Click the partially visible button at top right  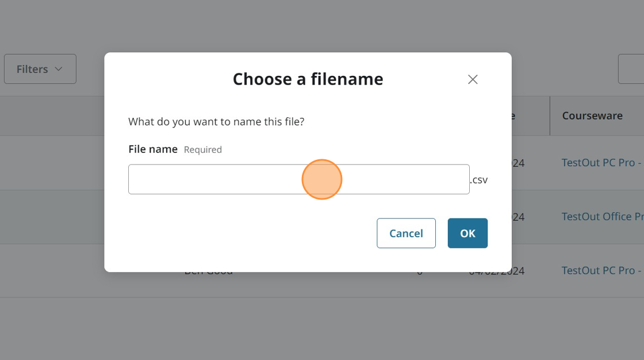point(631,69)
